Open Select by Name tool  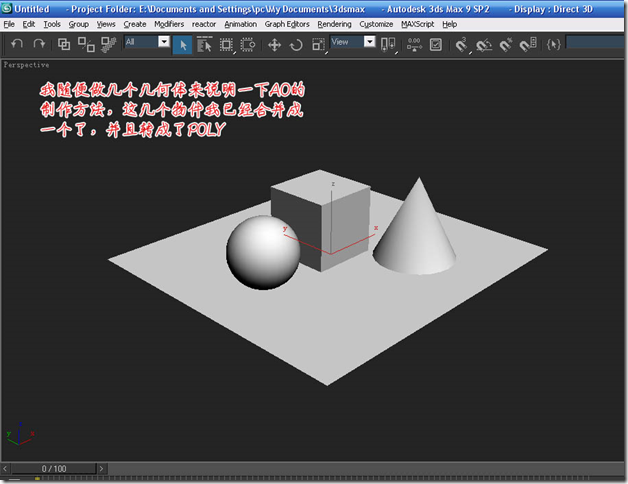point(204,44)
